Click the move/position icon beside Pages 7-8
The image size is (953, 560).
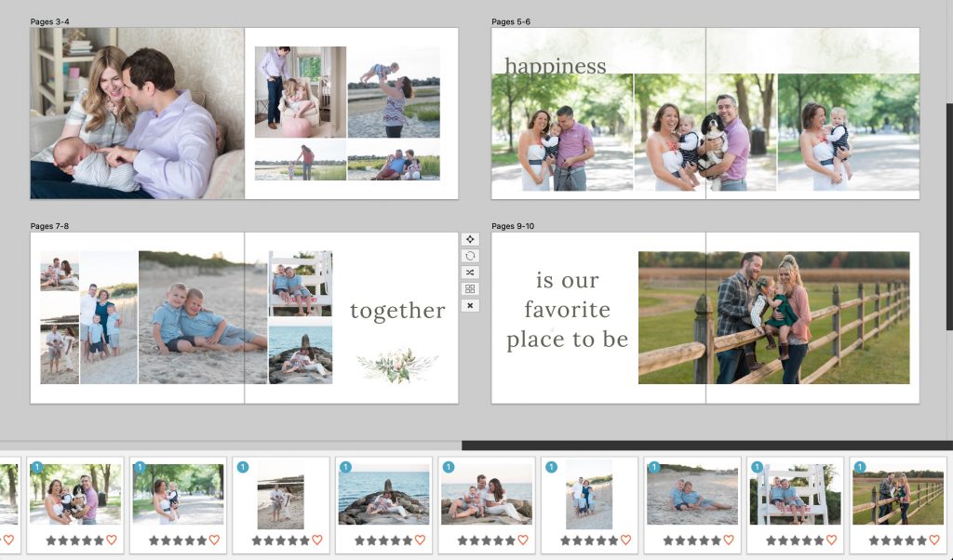coord(470,239)
